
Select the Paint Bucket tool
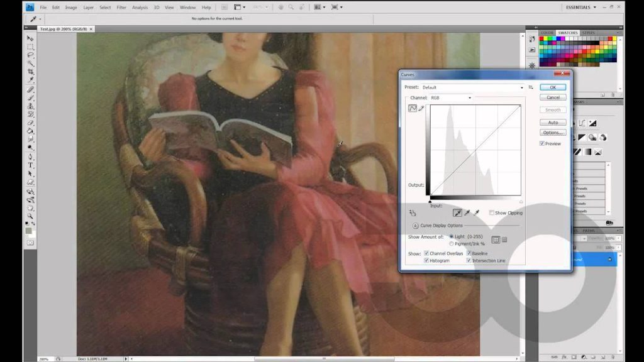point(30,131)
